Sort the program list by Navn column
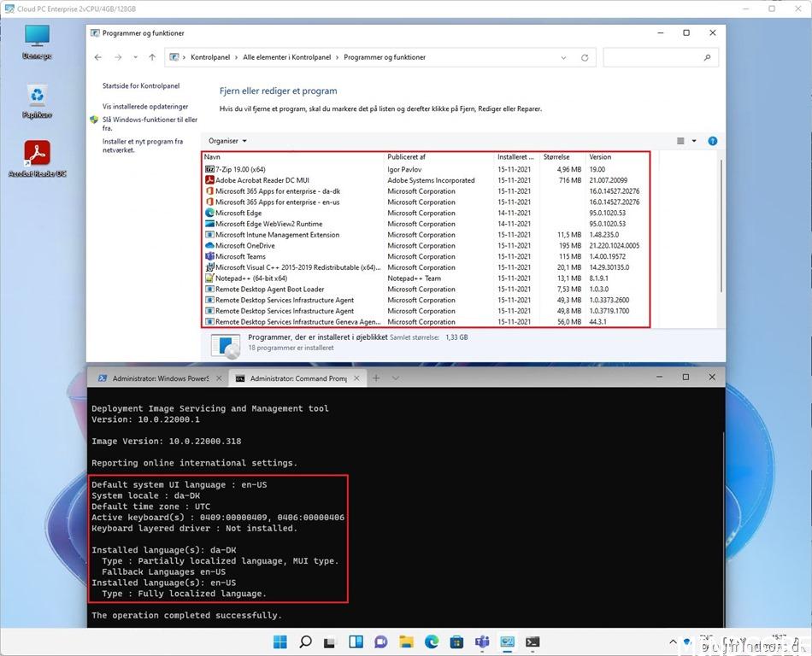Viewport: 812px width, 656px height. 256,157
